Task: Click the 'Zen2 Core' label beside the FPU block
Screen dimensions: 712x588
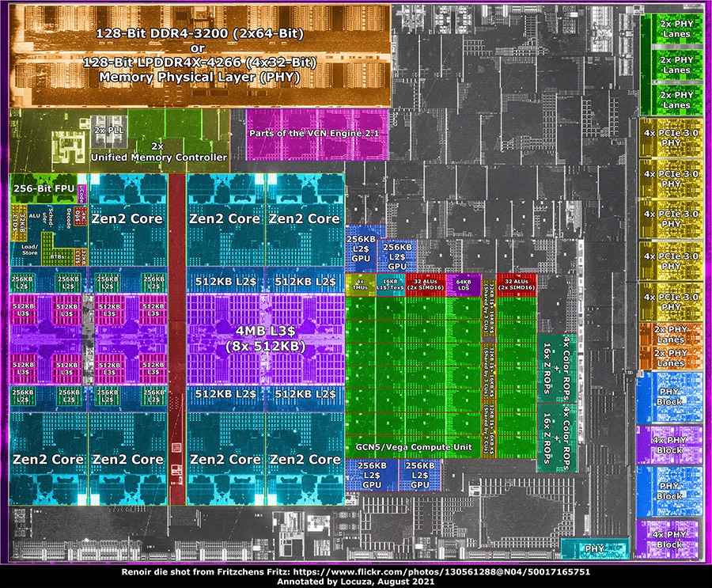Action: [127, 218]
